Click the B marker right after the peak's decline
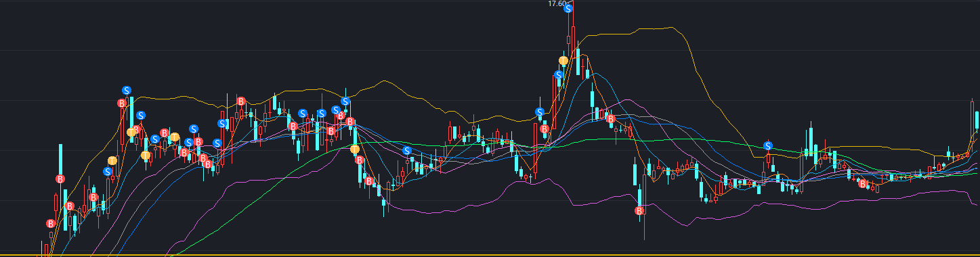This screenshot has height=257, width=980. coord(611,119)
